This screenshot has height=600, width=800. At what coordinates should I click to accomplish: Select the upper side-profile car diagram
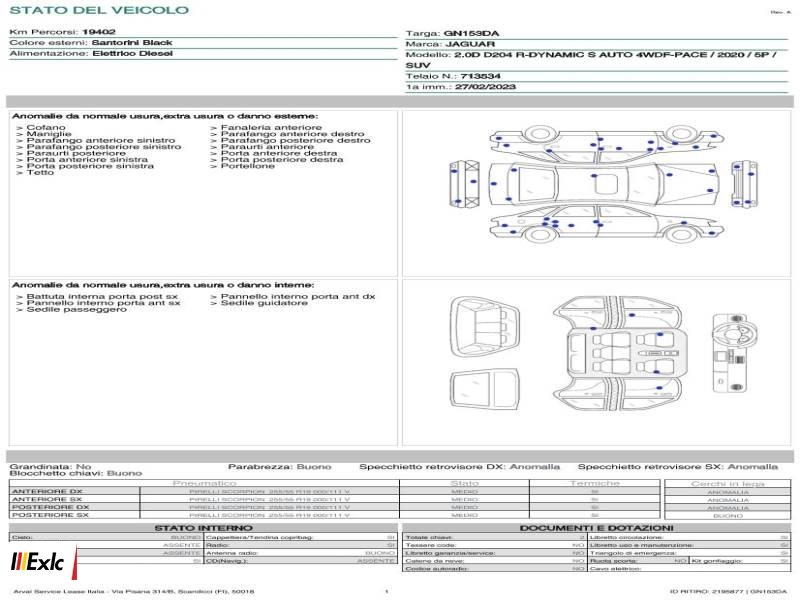point(606,144)
